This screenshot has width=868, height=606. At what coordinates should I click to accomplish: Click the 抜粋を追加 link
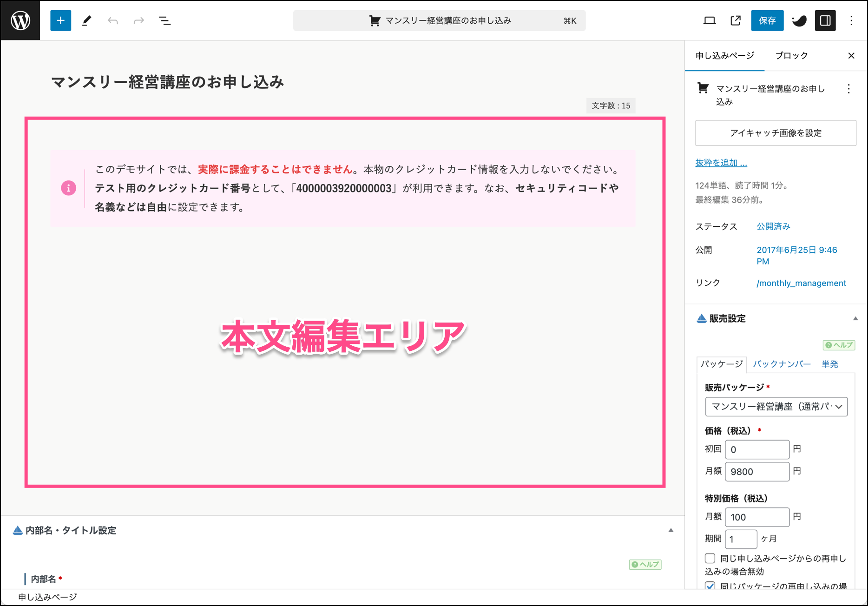[721, 163]
